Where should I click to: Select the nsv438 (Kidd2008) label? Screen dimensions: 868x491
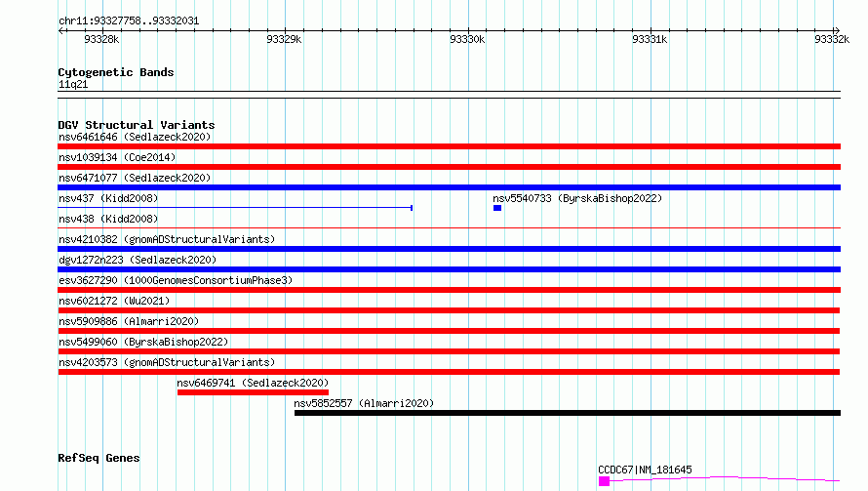pyautogui.click(x=108, y=219)
